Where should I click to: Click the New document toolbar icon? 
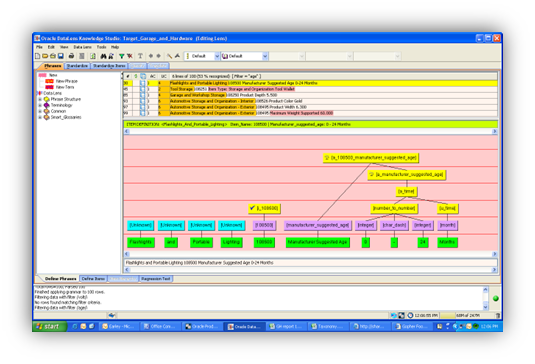coord(38,56)
